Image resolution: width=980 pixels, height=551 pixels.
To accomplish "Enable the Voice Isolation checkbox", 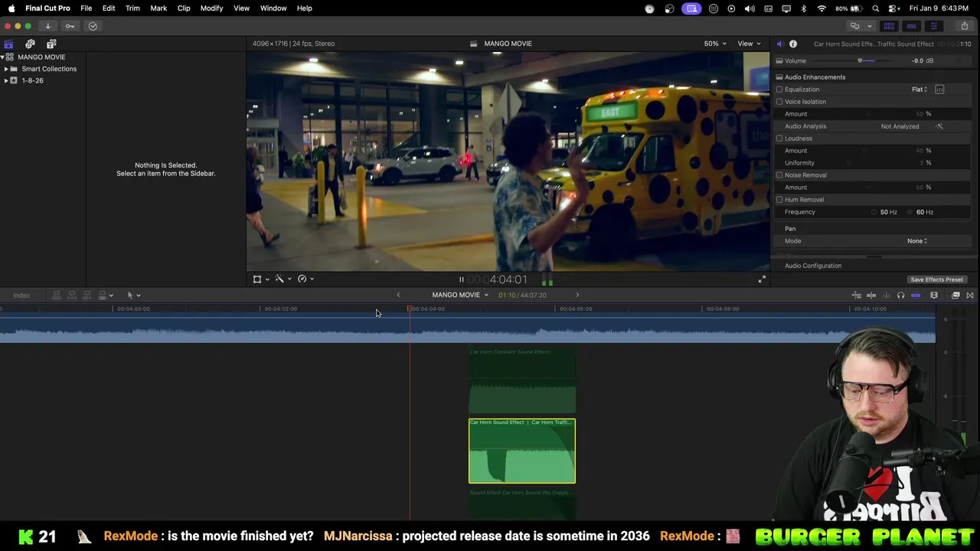I will point(779,102).
